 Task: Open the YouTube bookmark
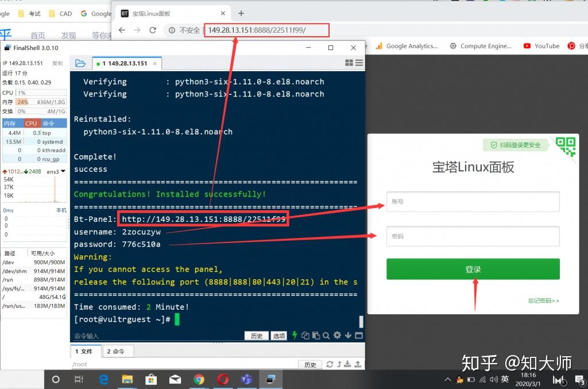click(541, 46)
